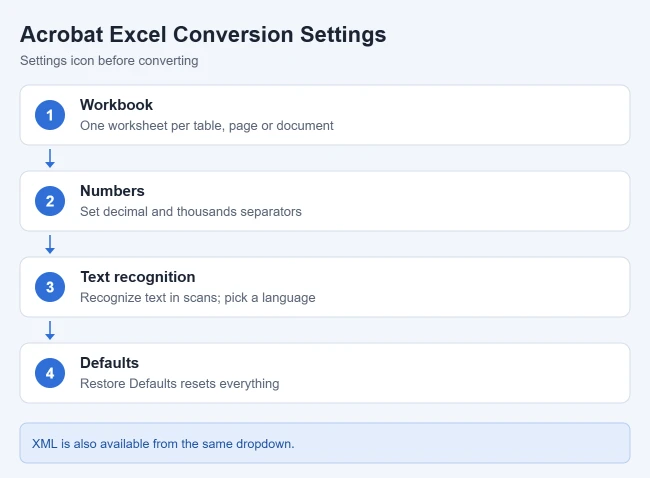650x478 pixels.
Task: Click "Set decimal and thousands separators" text
Action: coord(191,211)
